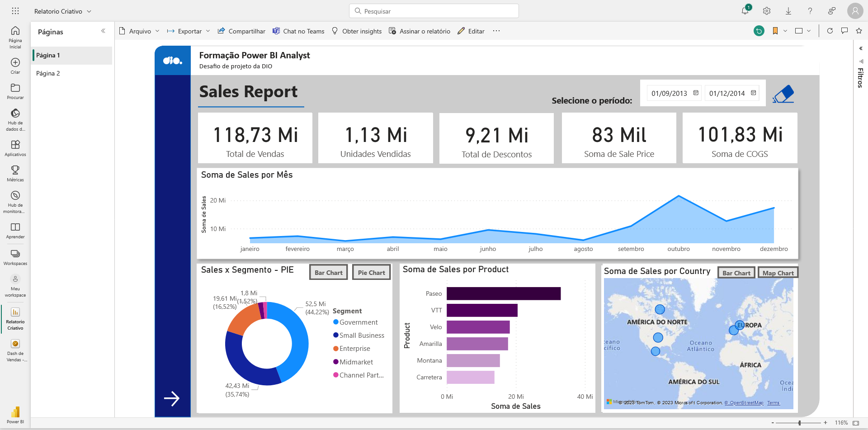Refresh the report with the circular arrow icon
Screen dimensions: 868x430
(830, 31)
